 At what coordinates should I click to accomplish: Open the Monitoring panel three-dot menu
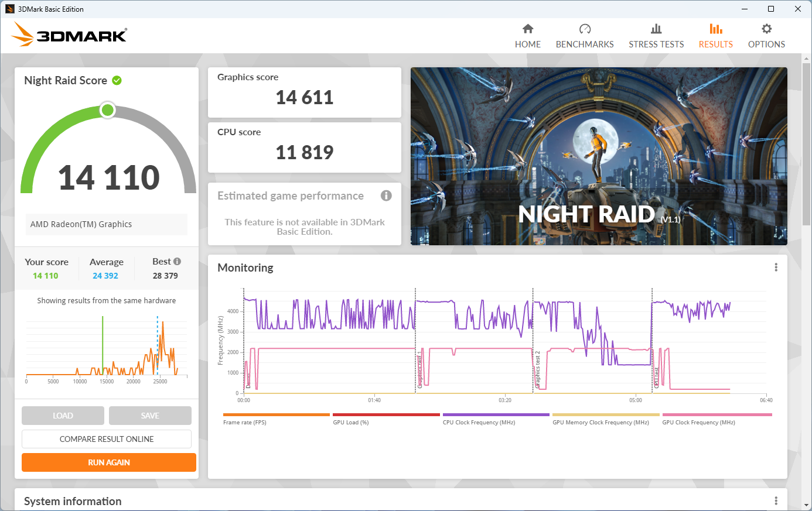click(x=776, y=267)
